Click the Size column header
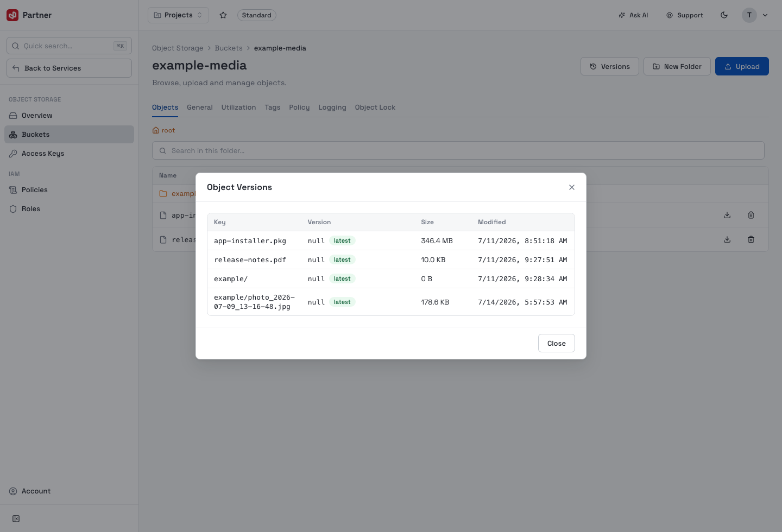Viewport: 782px width, 532px height. pos(427,222)
